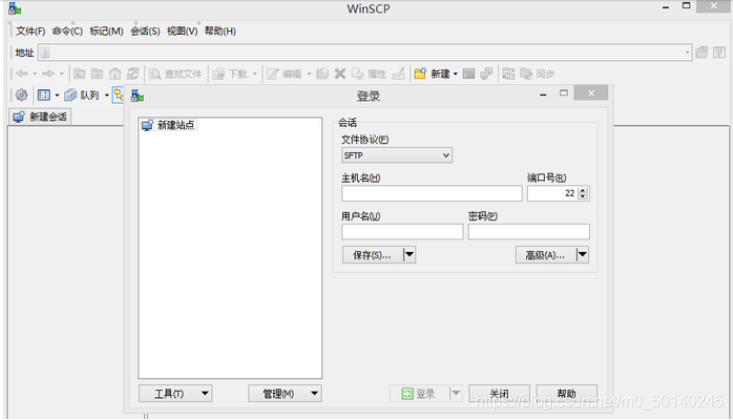Click the 帮助 help button in dialog
Viewport: 733px width, 420px height.
[566, 393]
